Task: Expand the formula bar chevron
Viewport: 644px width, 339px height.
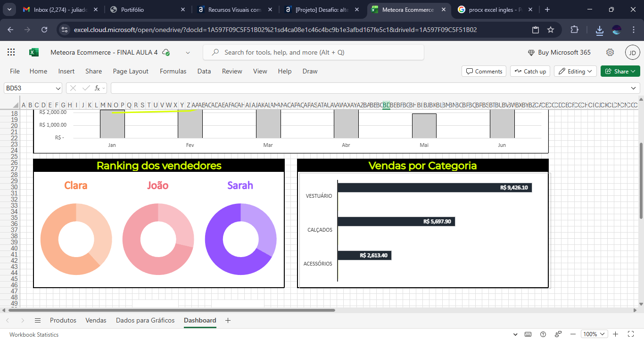Action: tap(633, 88)
